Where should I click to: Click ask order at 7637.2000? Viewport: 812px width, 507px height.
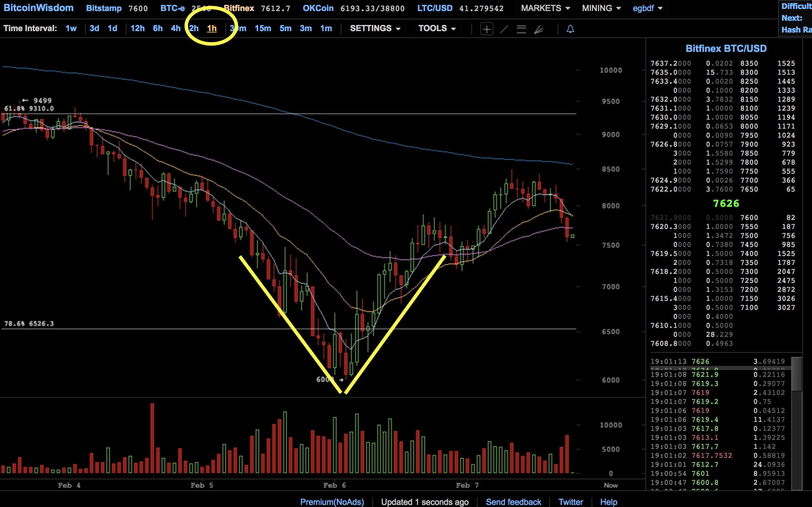click(692, 63)
